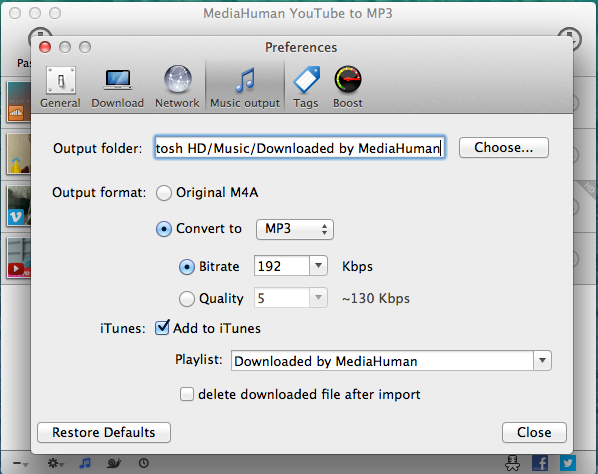The height and width of the screenshot is (474, 598).
Task: Open the General preferences tab
Action: coord(60,87)
